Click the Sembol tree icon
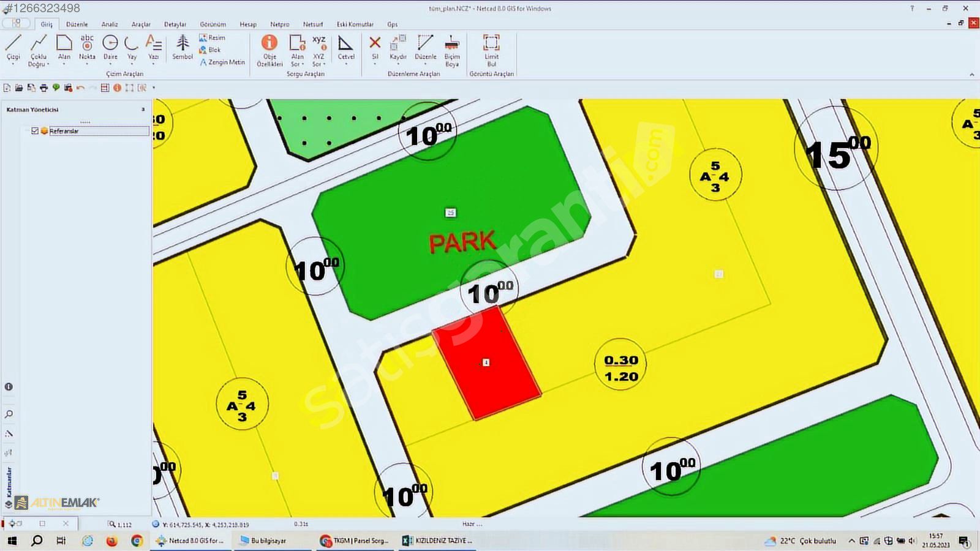This screenshot has width=980, height=551. click(x=183, y=48)
